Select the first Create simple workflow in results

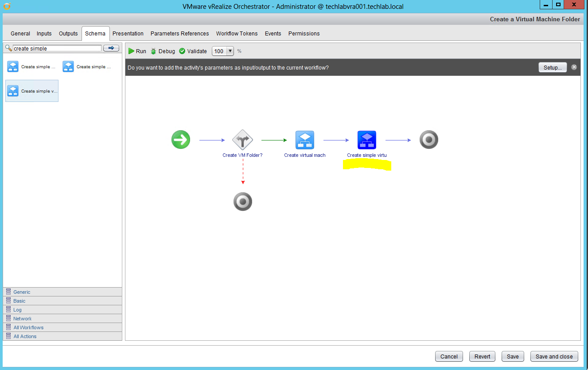(x=31, y=66)
